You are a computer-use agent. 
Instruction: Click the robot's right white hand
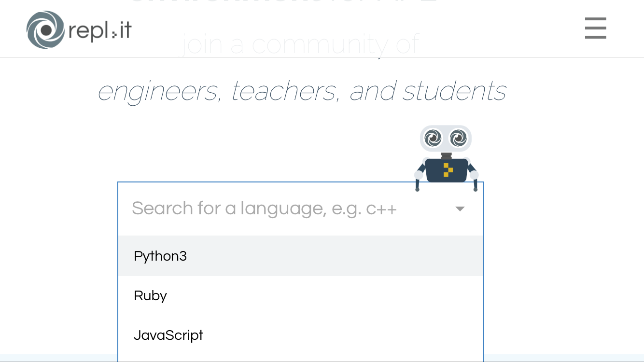click(x=474, y=175)
